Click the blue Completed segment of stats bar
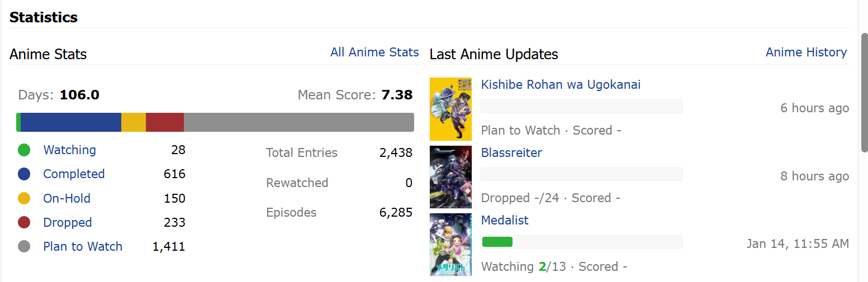Viewport: 868px width, 282px height. click(71, 122)
